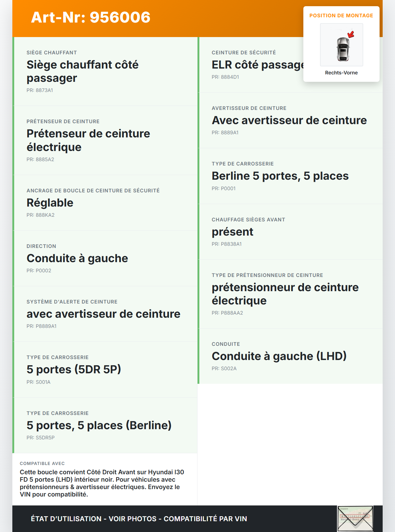Click the red arrow on the car diagram
395x532 pixels.
[351, 34]
